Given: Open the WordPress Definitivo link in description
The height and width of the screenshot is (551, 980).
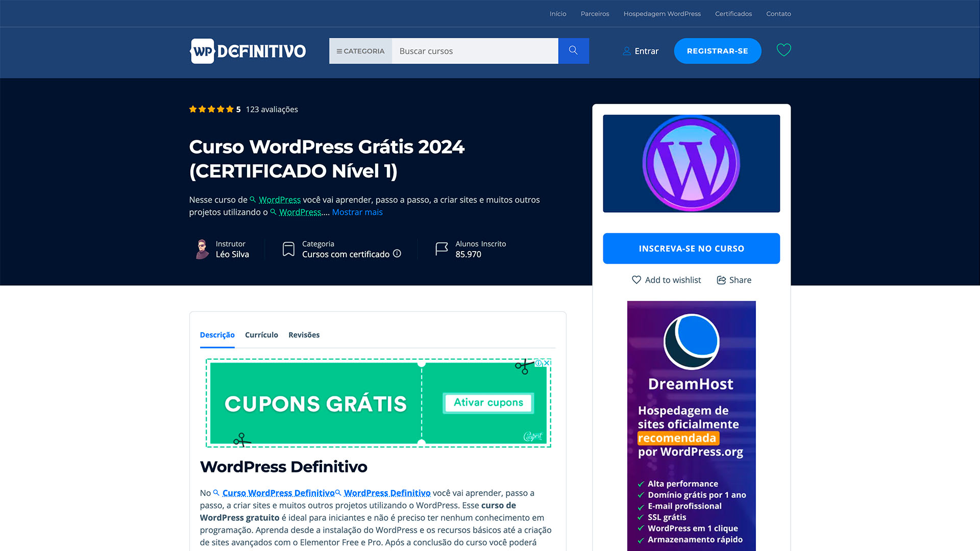Looking at the screenshot, I should (387, 493).
